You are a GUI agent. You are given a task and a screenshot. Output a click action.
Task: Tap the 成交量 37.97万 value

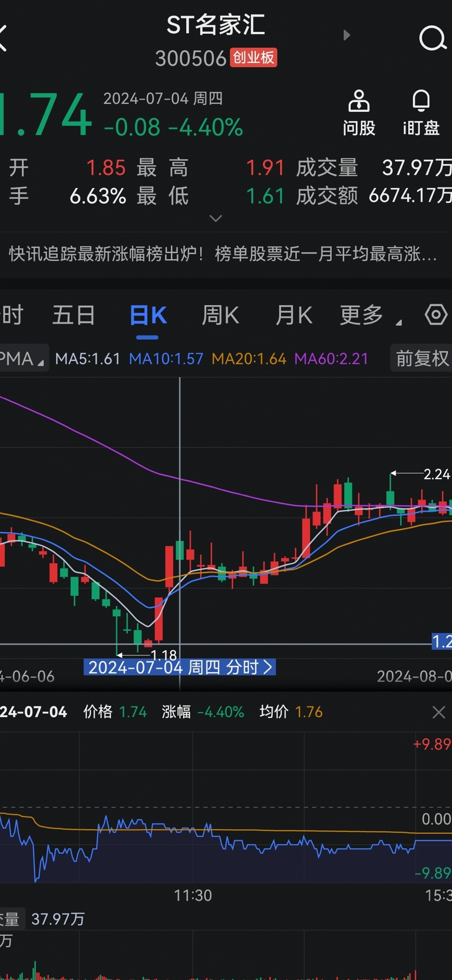click(x=417, y=168)
